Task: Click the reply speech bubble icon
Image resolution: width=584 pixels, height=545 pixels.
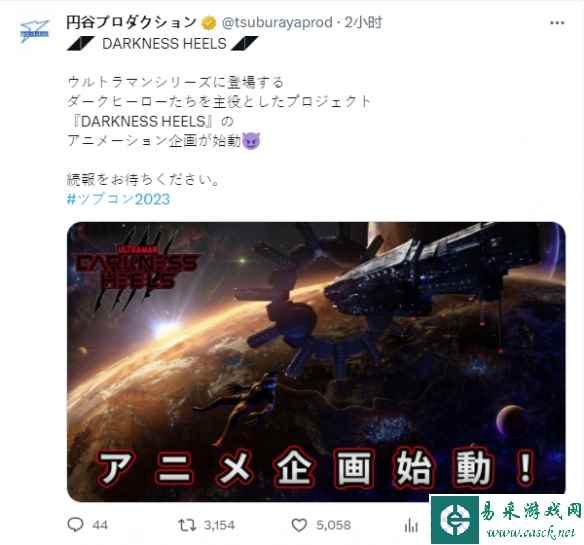Action: point(75,525)
